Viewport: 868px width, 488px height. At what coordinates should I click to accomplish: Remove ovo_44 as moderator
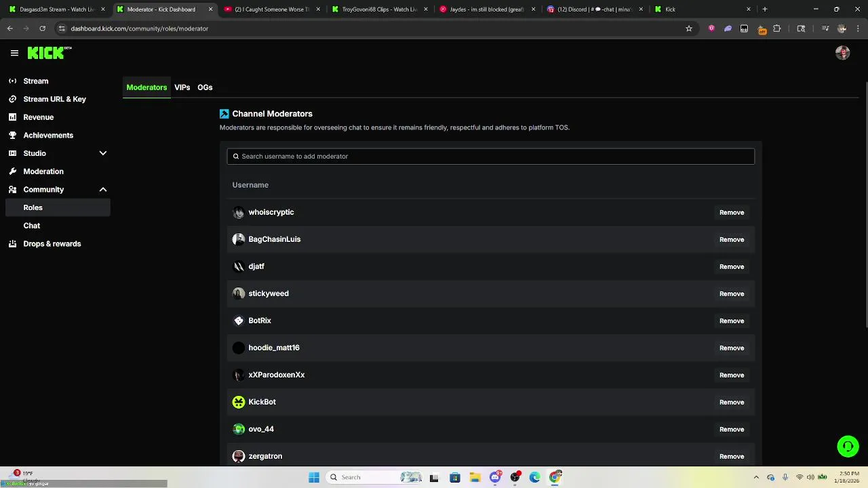(732, 429)
